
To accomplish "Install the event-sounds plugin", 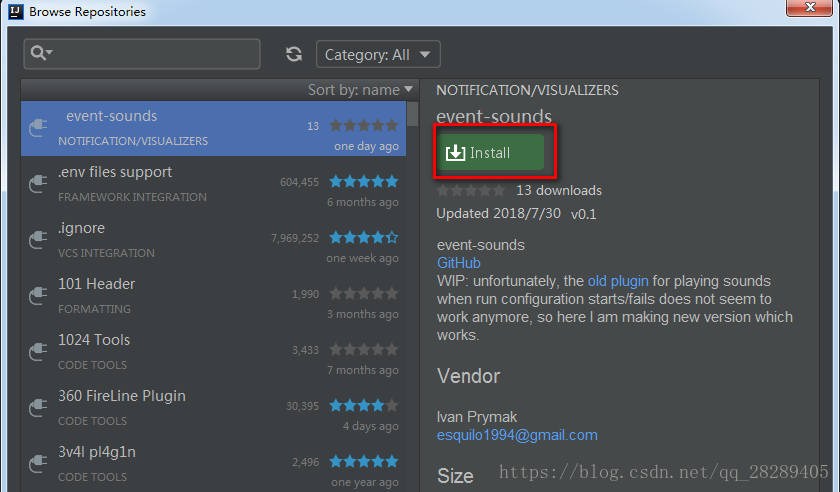I will click(x=490, y=153).
